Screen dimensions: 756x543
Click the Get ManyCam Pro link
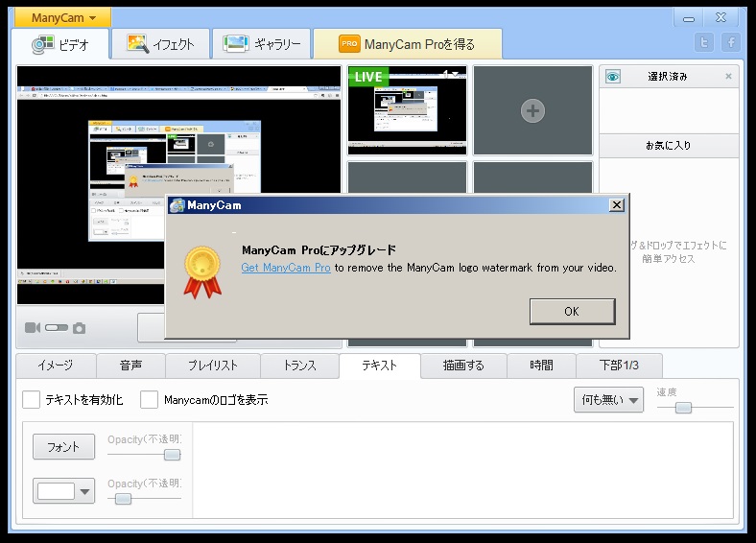[x=286, y=268]
